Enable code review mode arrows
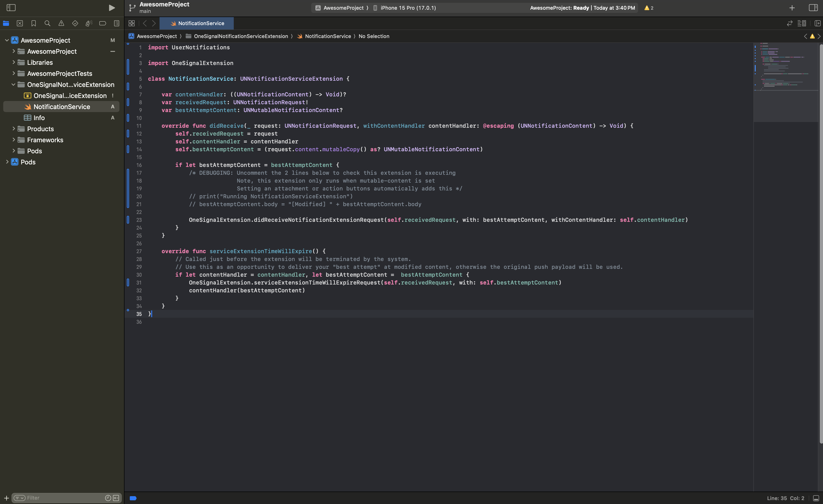The height and width of the screenshot is (504, 823). coord(790,23)
